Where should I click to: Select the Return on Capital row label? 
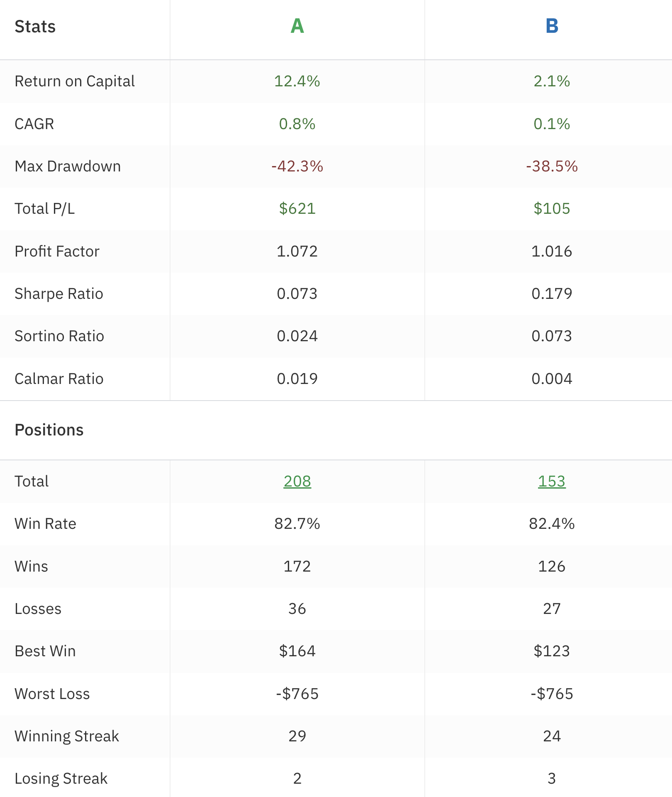[75, 81]
